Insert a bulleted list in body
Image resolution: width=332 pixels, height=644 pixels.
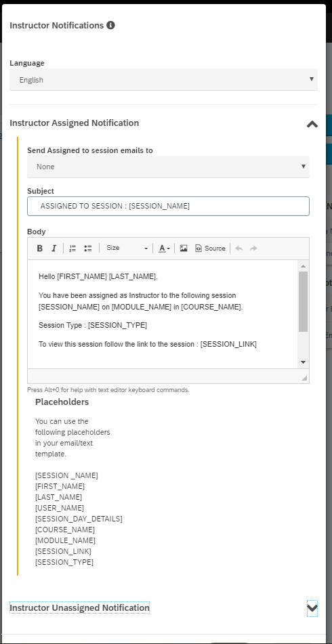click(87, 248)
